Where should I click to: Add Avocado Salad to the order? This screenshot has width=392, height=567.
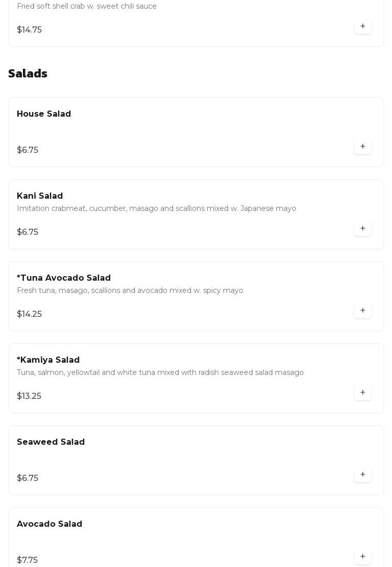(362, 557)
